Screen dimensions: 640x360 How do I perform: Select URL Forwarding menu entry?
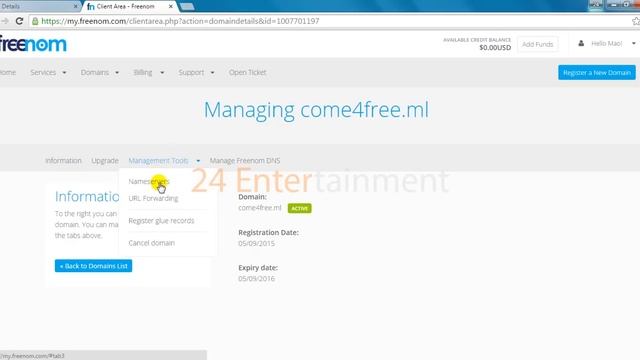[153, 198]
